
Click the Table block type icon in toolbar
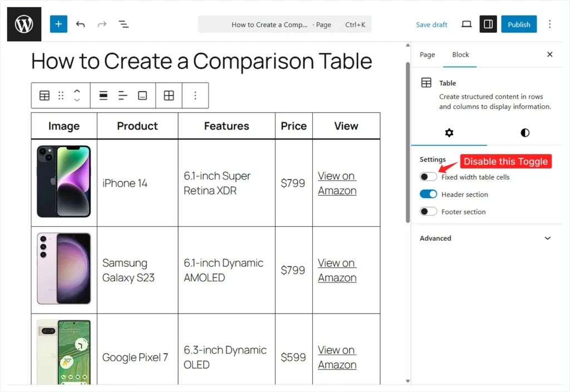coord(45,96)
